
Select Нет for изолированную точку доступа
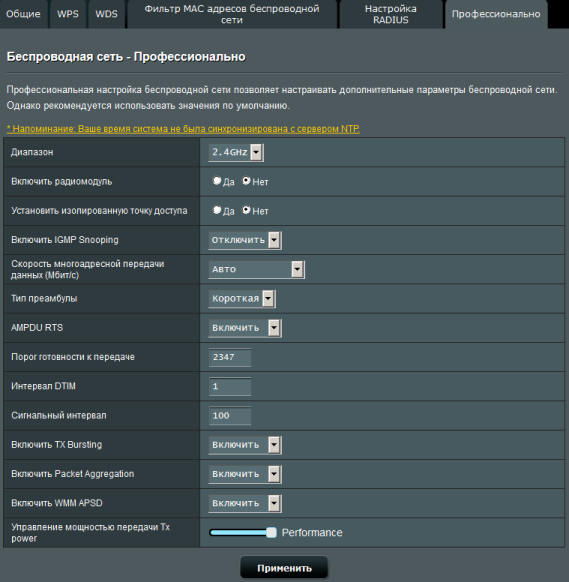pos(246,210)
